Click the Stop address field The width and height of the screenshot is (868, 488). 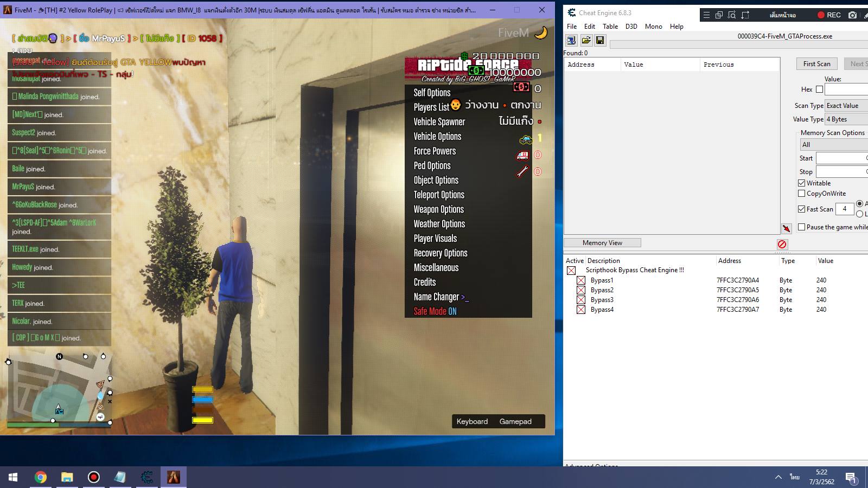842,172
